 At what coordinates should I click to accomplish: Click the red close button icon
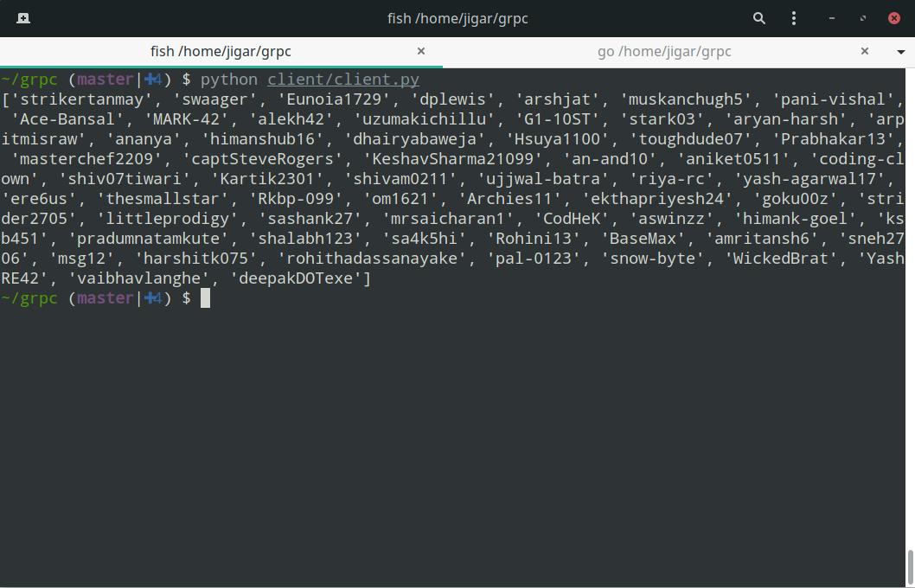tap(894, 18)
